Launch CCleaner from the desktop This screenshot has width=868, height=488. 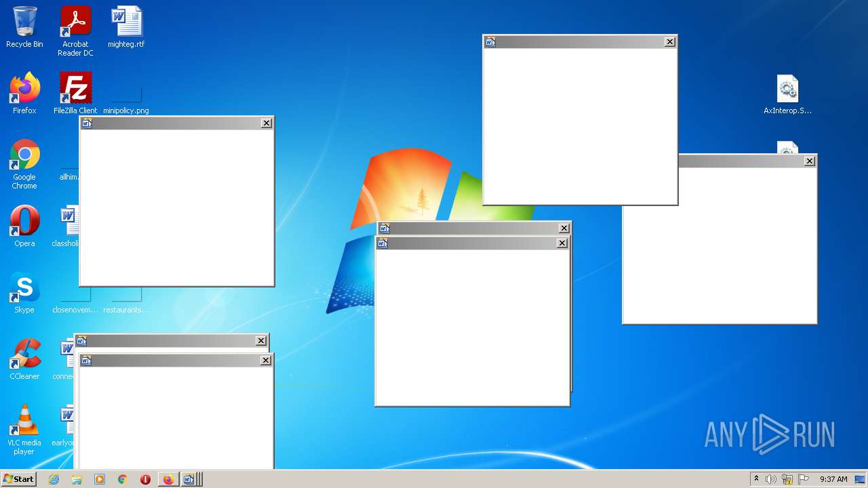coord(24,359)
